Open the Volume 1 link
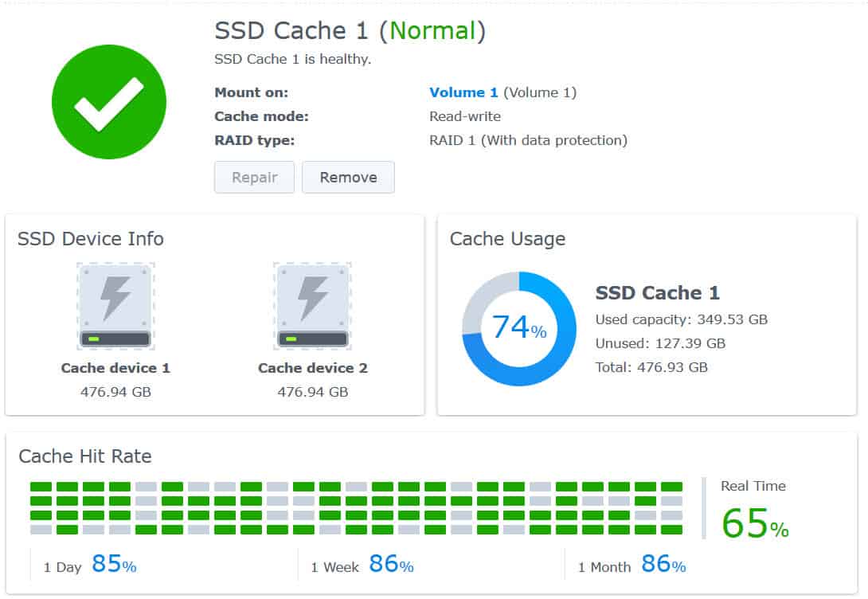Image resolution: width=868 pixels, height=599 pixels. click(x=463, y=92)
